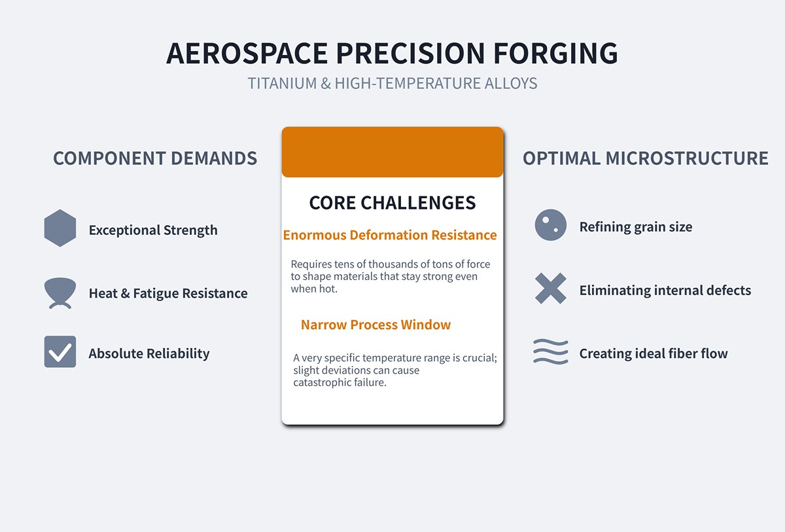This screenshot has width=785, height=532.
Task: Click the paragraph about tens of thousands of tons
Action: coord(391,276)
